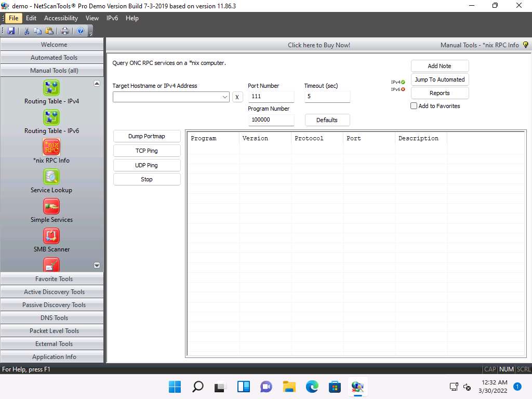Click the Print toolbar icon
Screen dimensions: 532x399
pos(64,31)
